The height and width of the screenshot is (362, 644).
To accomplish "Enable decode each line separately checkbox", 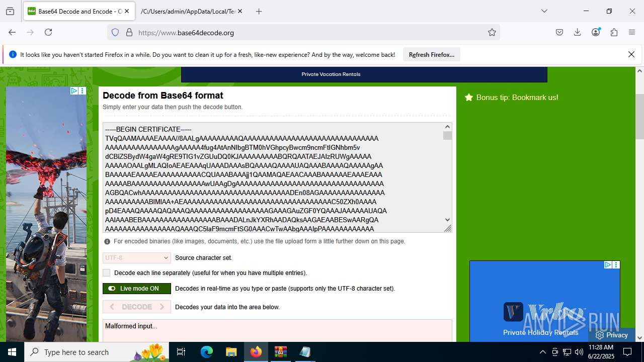I will [106, 273].
